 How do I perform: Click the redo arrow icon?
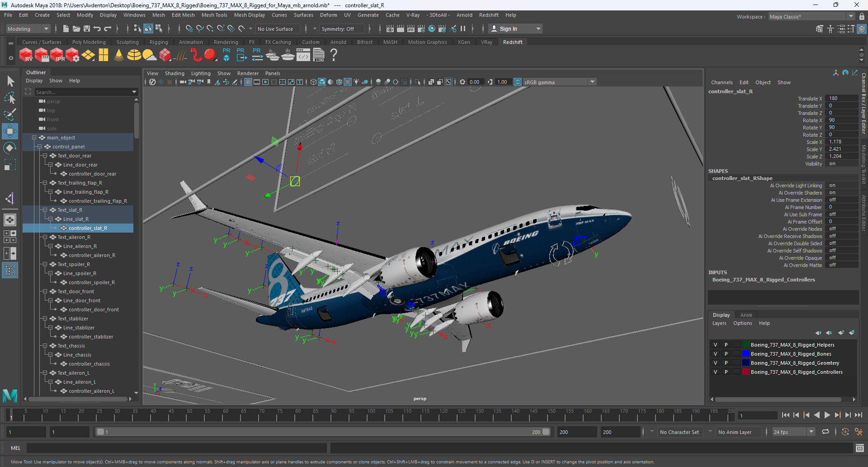pyautogui.click(x=108, y=29)
